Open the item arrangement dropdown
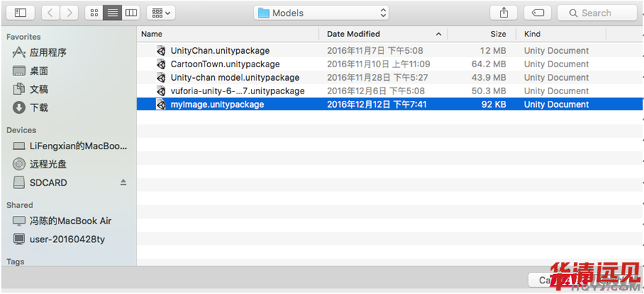This screenshot has width=644, height=294. [x=160, y=13]
